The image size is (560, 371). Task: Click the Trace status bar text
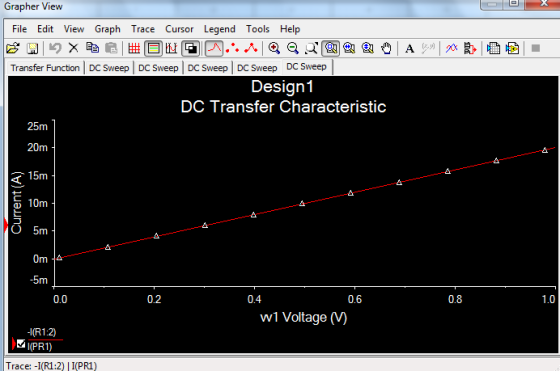[x=51, y=366]
